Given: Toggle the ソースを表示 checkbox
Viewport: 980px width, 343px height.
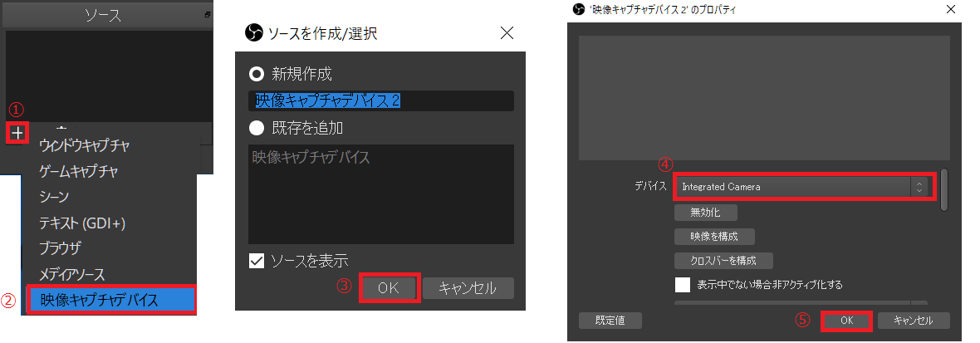Looking at the screenshot, I should coord(257,260).
